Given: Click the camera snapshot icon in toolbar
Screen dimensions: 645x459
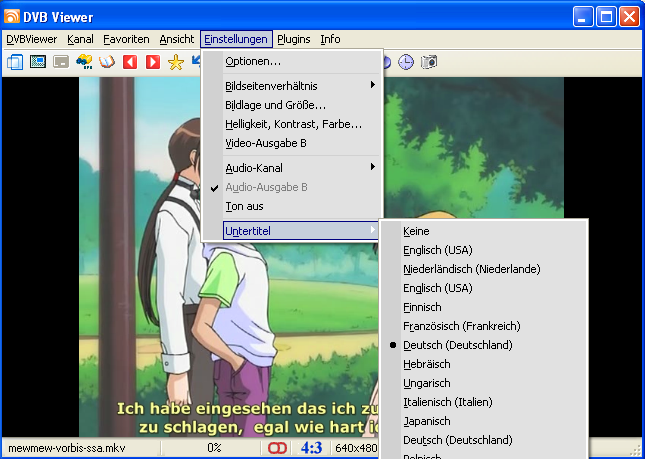Looking at the screenshot, I should pos(429,62).
